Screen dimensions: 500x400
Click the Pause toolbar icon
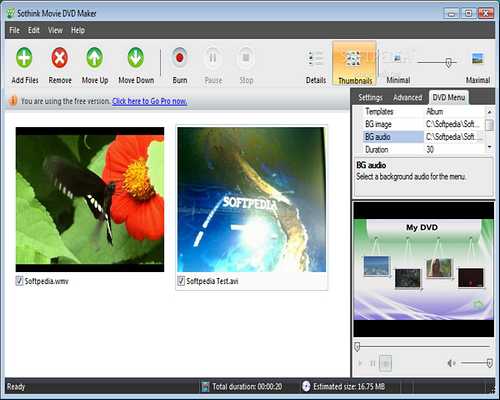click(213, 57)
